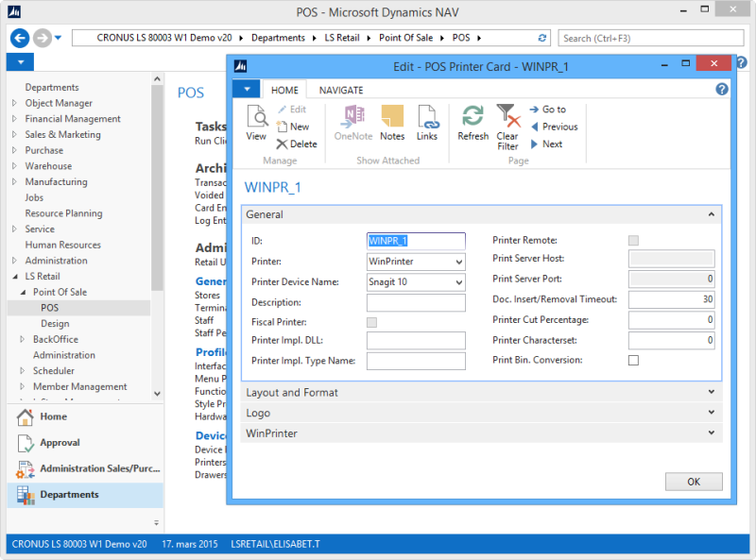The height and width of the screenshot is (560, 756).
Task: Switch to the NAVIGATE ribbon tab
Action: tap(340, 90)
